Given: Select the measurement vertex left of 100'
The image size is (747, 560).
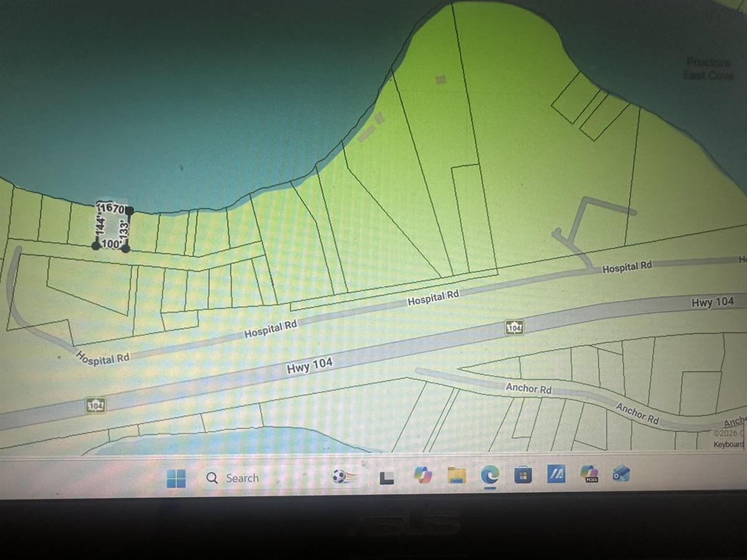Looking at the screenshot, I should click(95, 246).
